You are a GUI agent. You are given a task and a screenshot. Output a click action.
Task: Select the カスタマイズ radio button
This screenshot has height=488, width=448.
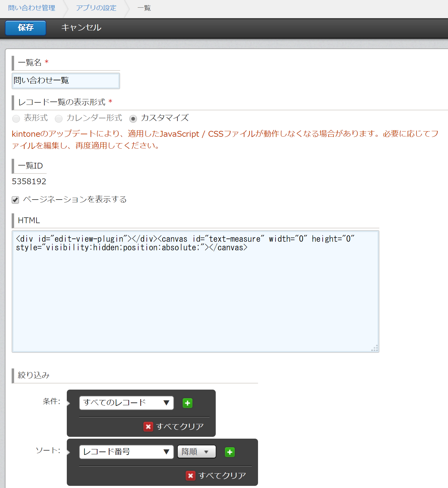click(x=133, y=118)
